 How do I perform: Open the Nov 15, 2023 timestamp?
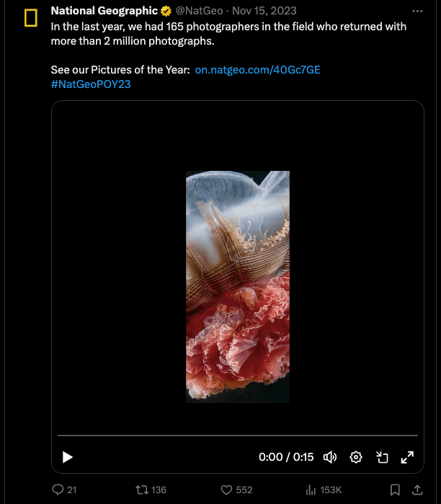click(264, 11)
